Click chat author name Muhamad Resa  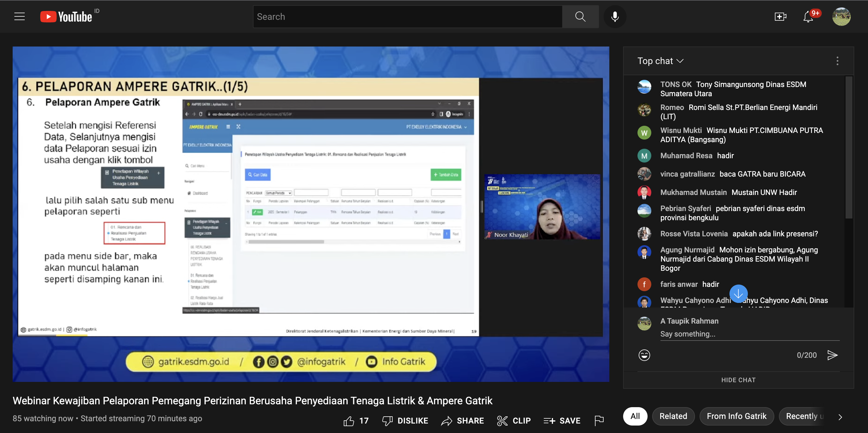coord(686,156)
